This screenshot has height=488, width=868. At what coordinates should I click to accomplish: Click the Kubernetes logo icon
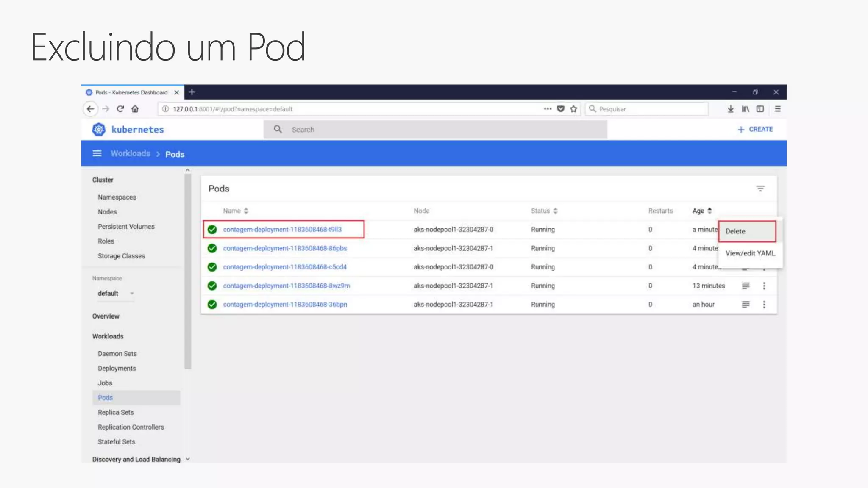point(99,130)
